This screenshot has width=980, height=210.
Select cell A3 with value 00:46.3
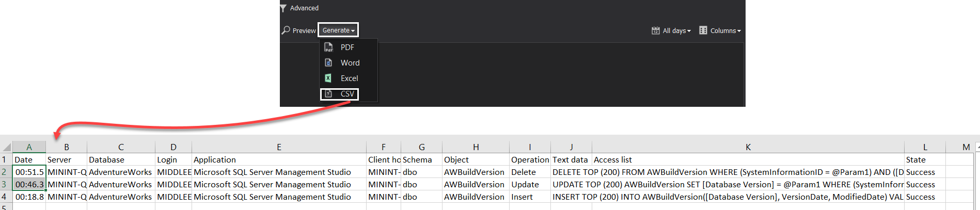click(x=29, y=184)
